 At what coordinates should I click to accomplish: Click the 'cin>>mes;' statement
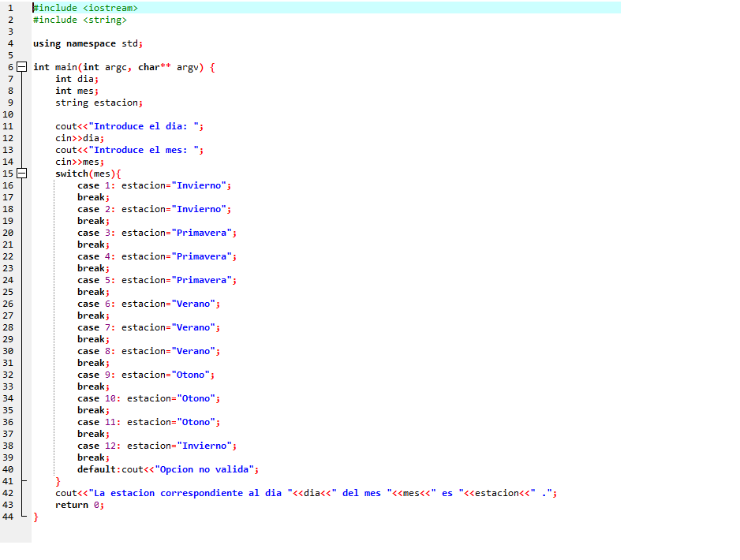(x=80, y=162)
